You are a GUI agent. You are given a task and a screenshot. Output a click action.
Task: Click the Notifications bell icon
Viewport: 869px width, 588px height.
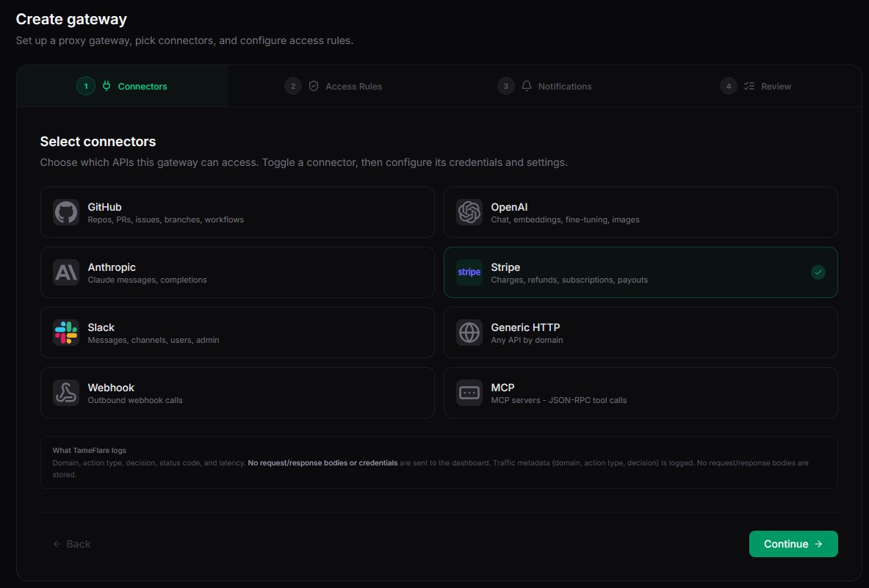(x=526, y=86)
